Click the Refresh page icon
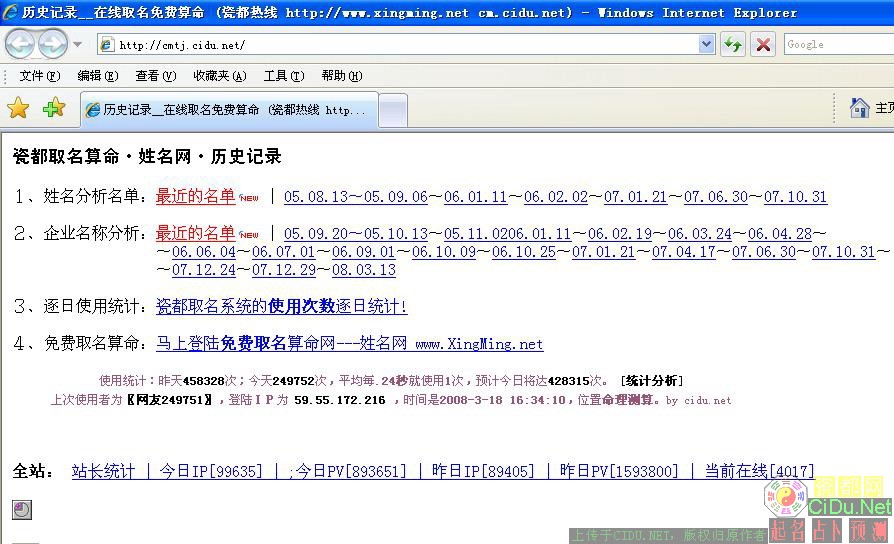The image size is (894, 544). [733, 44]
